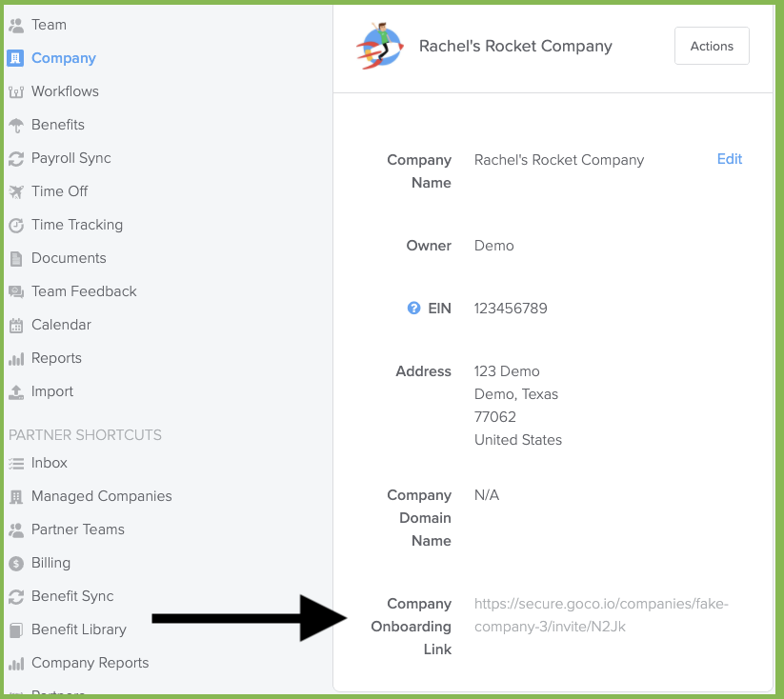Click the Company building icon
784x699 pixels.
pos(15,58)
